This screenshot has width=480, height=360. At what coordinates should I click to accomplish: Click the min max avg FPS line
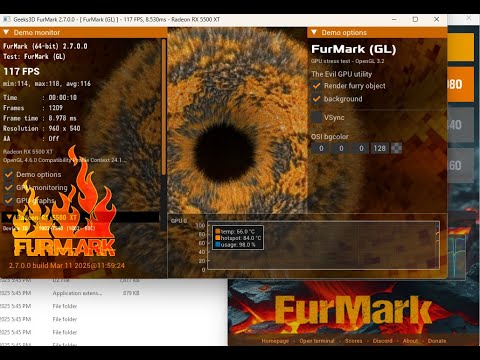(x=47, y=84)
